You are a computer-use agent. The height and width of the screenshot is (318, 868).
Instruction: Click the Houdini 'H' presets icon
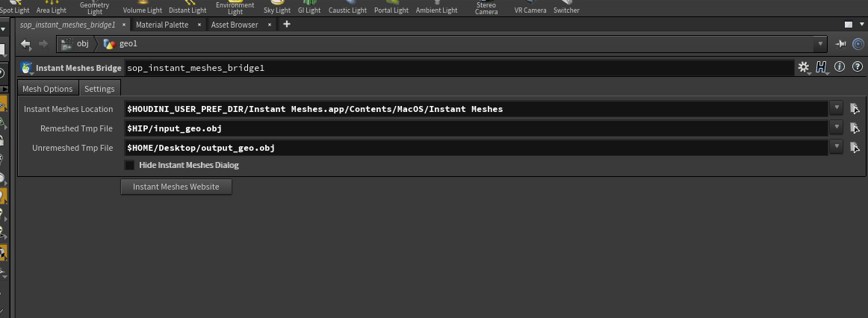pos(822,67)
